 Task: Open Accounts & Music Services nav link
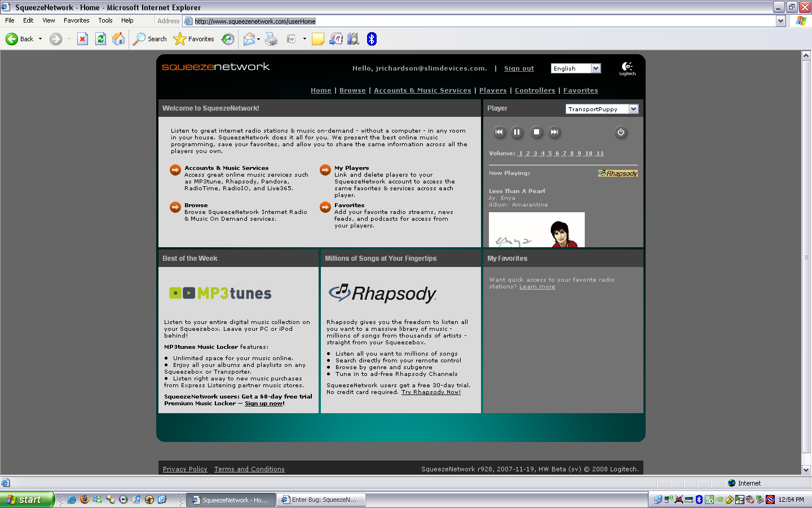[x=422, y=90]
